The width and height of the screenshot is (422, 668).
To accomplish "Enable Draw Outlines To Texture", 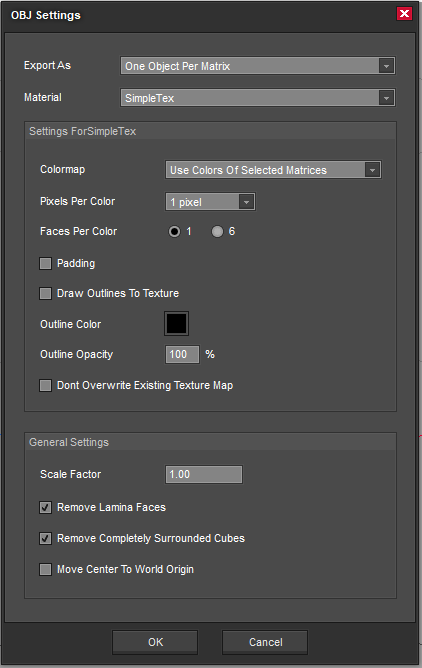I will click(x=46, y=293).
